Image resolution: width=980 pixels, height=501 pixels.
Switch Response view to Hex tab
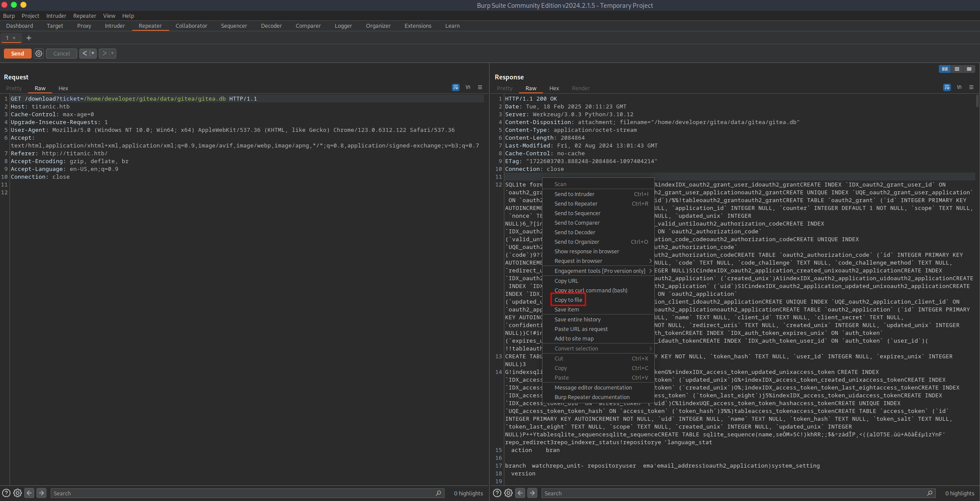point(554,88)
